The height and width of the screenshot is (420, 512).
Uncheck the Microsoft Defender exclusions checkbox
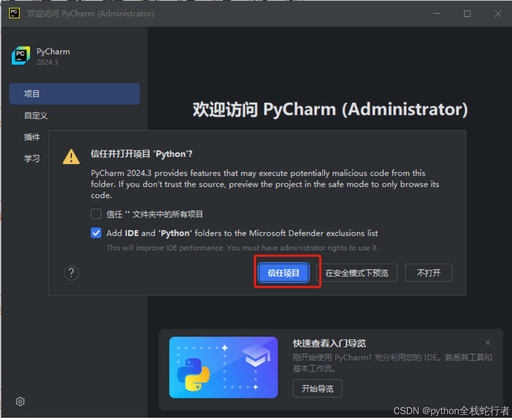click(96, 233)
